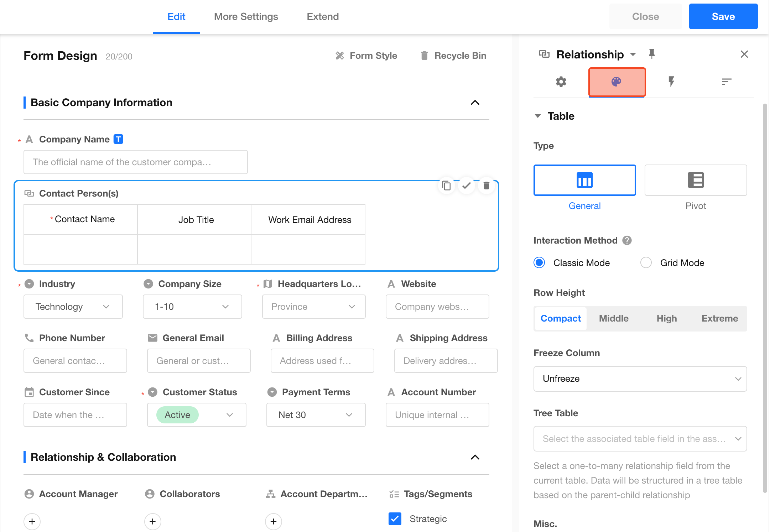This screenshot has width=770, height=532.
Task: Open the gear settings tab in Relationship panel
Action: tap(561, 82)
